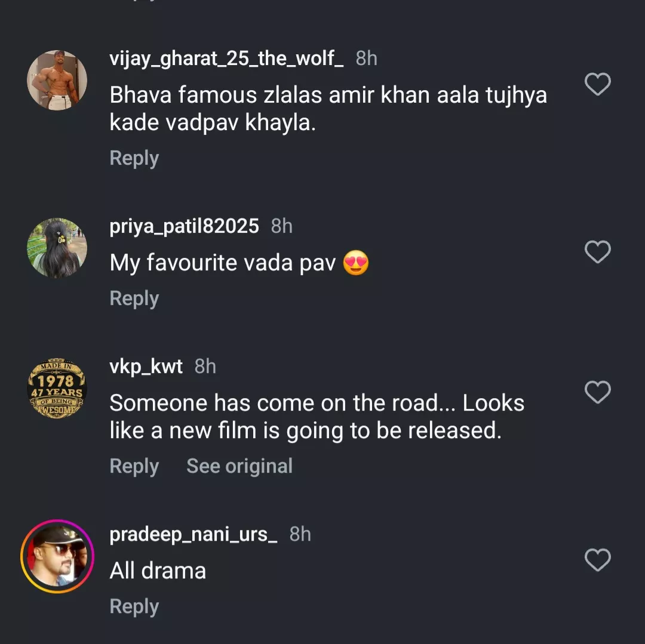Reply to the "All drama" comment

coord(134,606)
